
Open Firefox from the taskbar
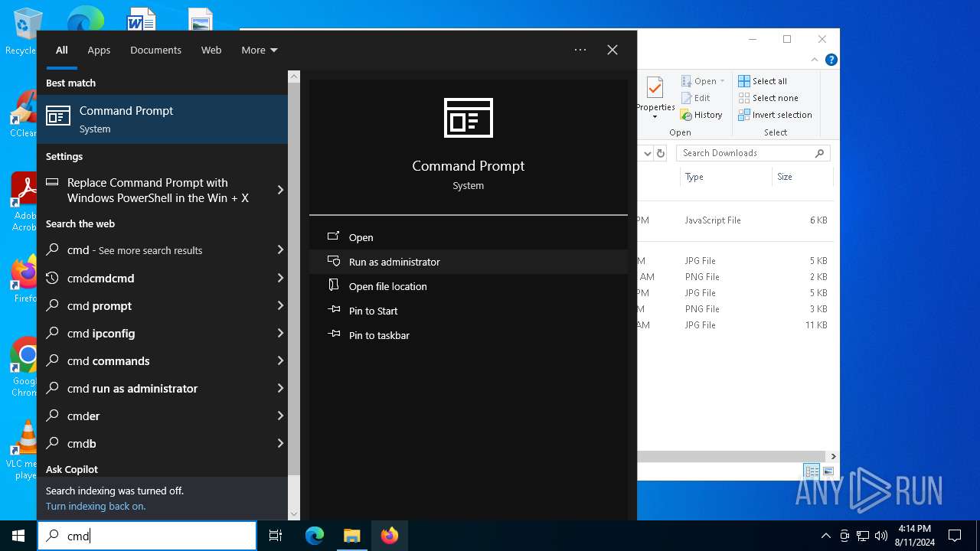pyautogui.click(x=390, y=536)
